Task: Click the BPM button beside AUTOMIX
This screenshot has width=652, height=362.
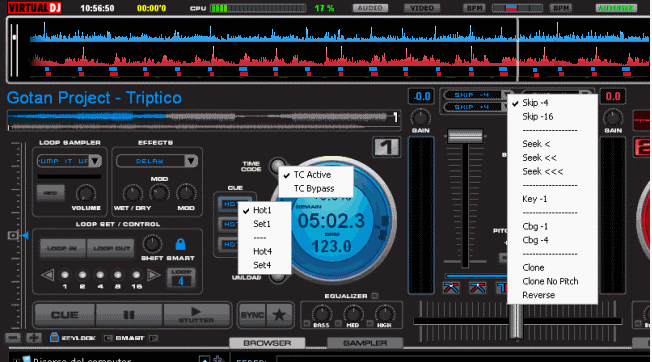Action: point(561,8)
